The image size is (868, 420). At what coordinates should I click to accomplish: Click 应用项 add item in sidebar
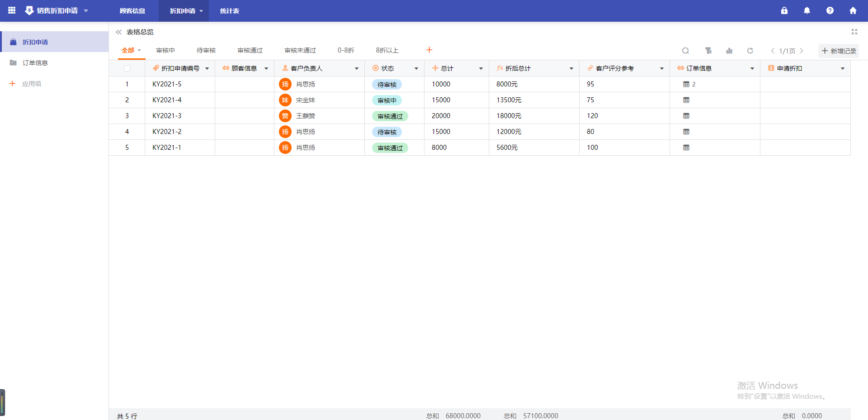click(x=31, y=84)
